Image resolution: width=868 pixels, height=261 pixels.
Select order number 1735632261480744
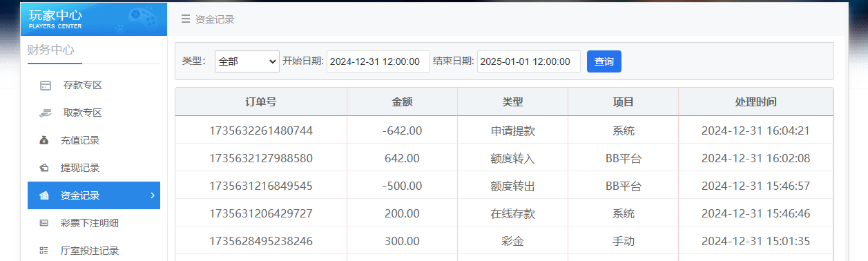click(261, 130)
